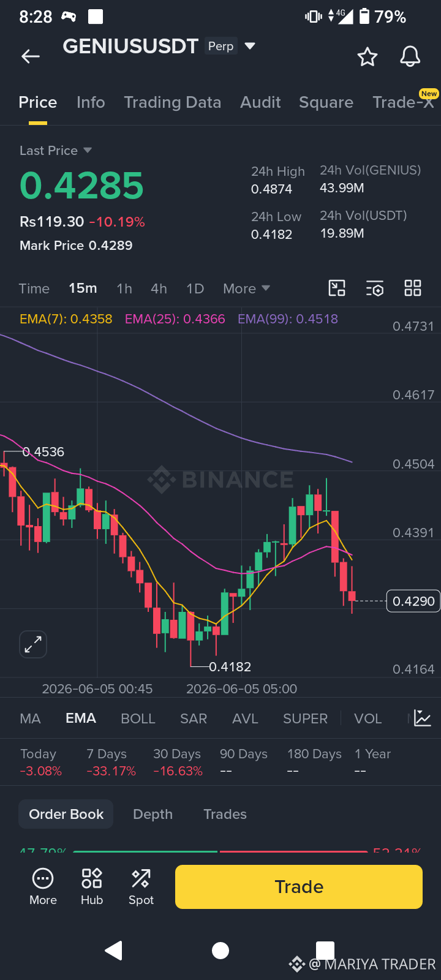Image resolution: width=441 pixels, height=980 pixels.
Task: Tap the 0.4285 last price value
Action: pos(82,186)
